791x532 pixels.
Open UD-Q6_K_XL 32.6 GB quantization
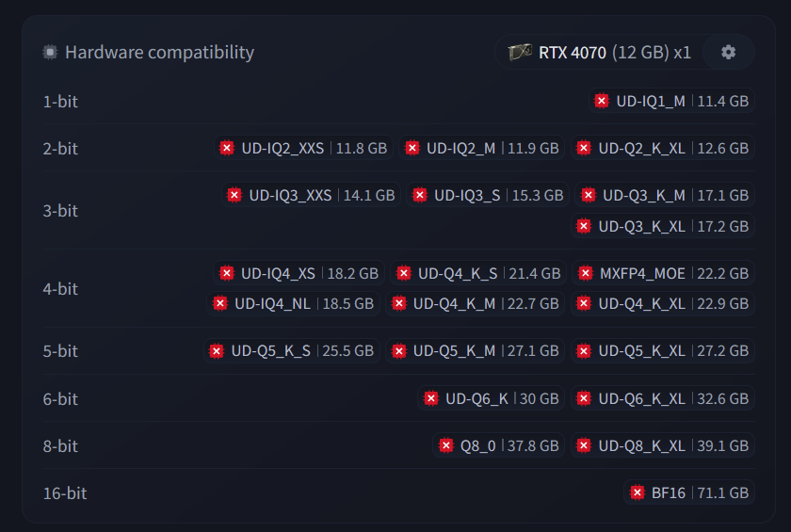coord(663,398)
